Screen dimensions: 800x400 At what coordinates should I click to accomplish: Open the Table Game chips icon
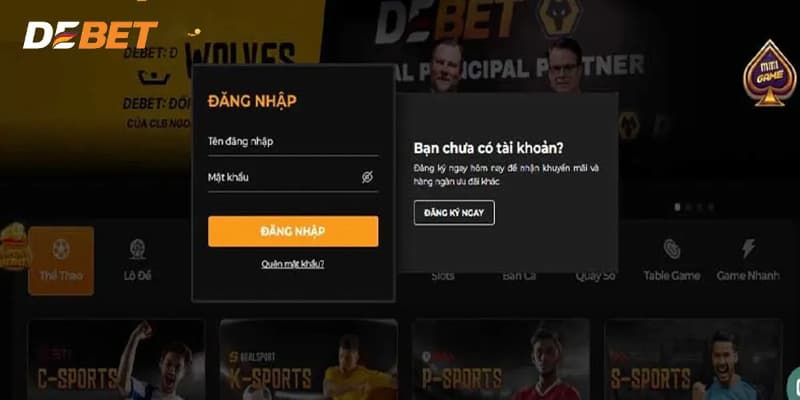(672, 249)
